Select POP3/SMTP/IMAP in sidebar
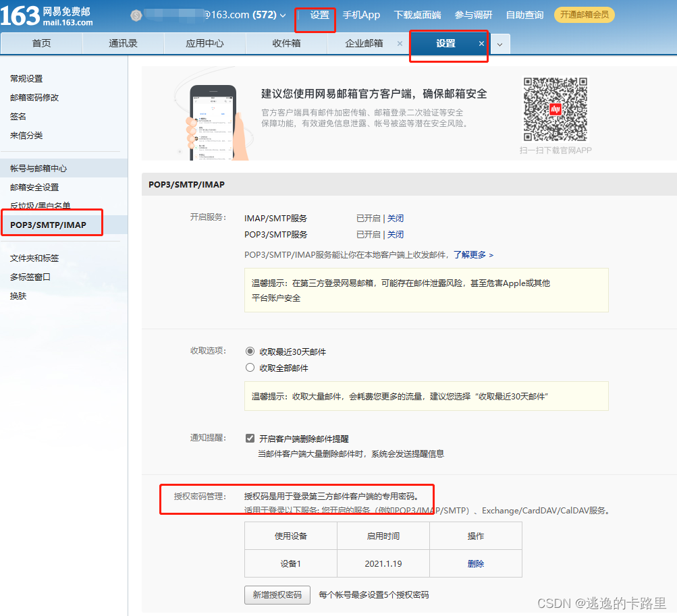This screenshot has width=677, height=616. point(49,225)
